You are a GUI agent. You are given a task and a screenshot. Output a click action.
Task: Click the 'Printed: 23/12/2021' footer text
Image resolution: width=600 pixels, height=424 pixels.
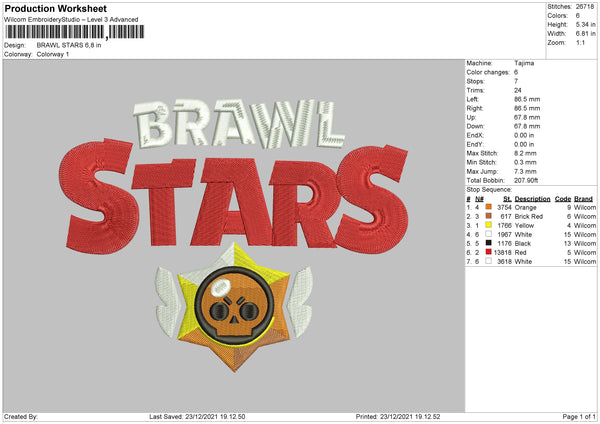pyautogui.click(x=398, y=416)
